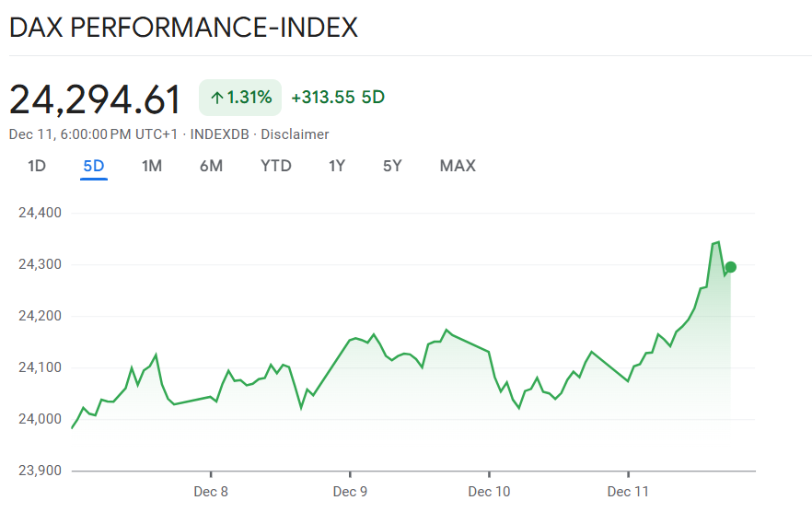Click the Dec 8 date label on the axis
812x512 pixels.
click(x=211, y=492)
